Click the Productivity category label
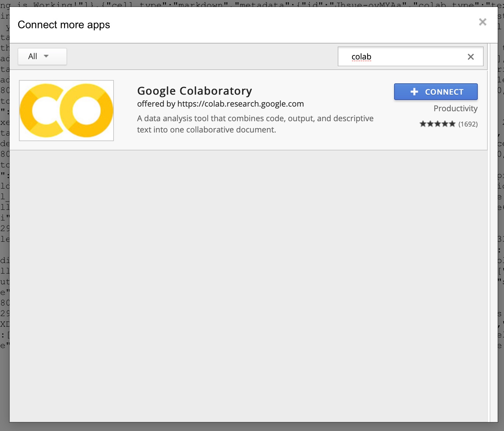504x431 pixels. point(456,109)
